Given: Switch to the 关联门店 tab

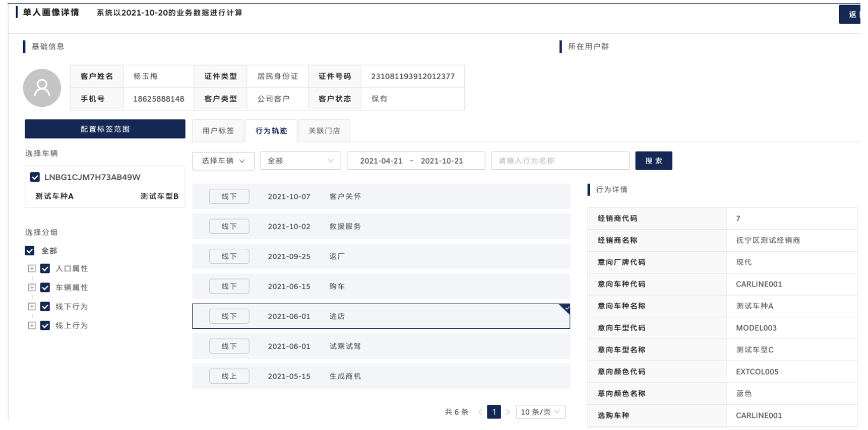Looking at the screenshot, I should pos(324,131).
